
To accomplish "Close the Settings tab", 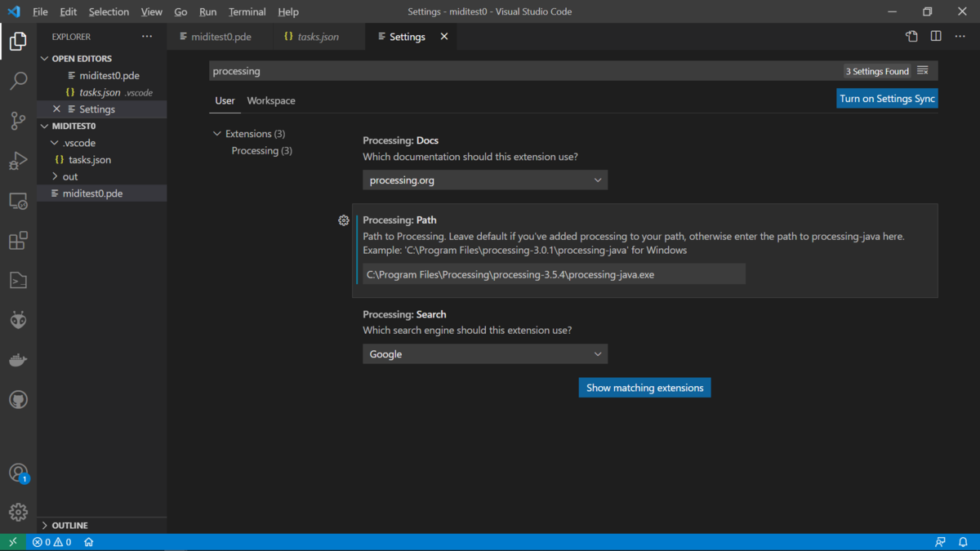I will click(444, 37).
